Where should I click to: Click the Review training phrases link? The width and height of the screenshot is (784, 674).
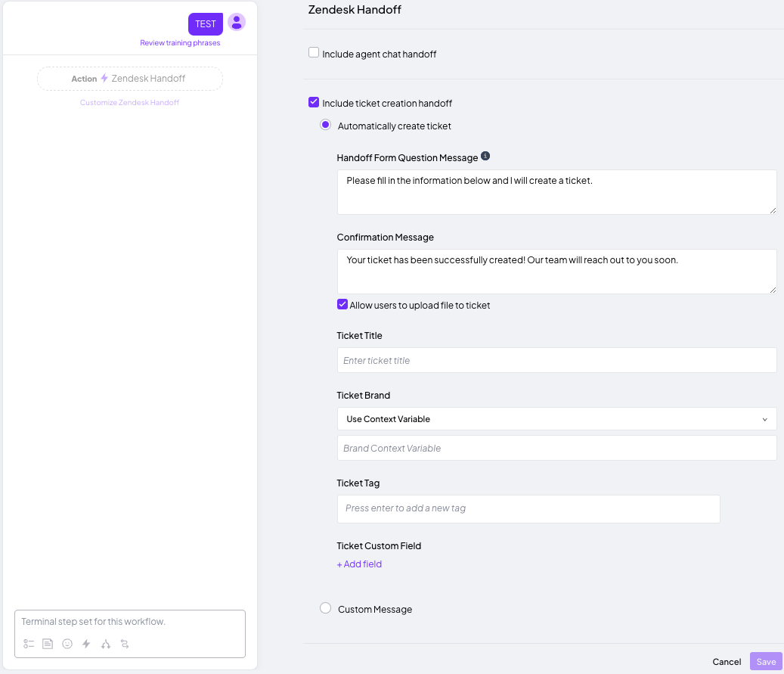(x=180, y=43)
